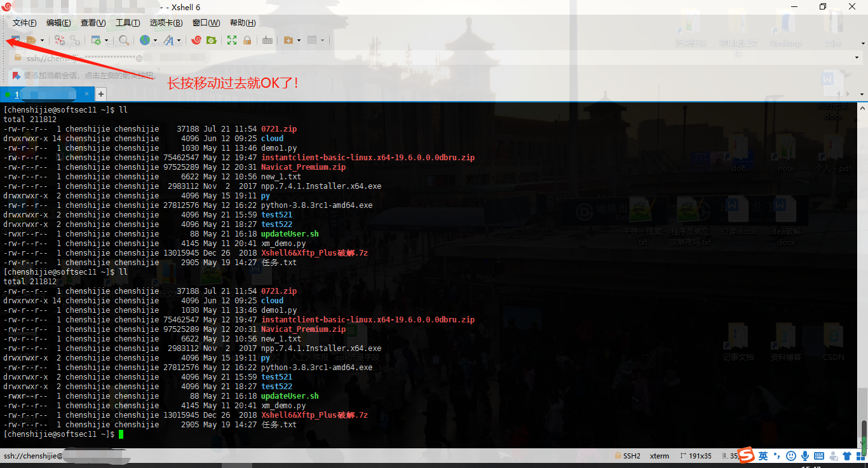Select session tab number 1

[48, 95]
